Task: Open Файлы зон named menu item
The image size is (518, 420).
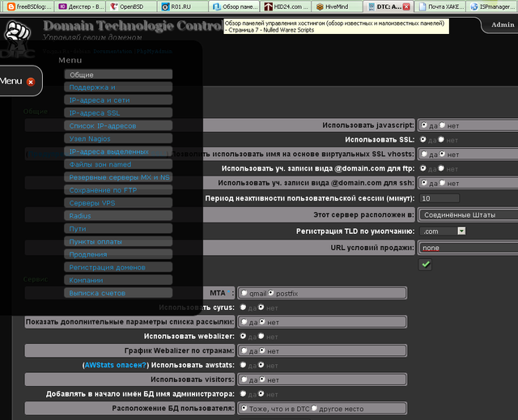Action: (x=118, y=164)
